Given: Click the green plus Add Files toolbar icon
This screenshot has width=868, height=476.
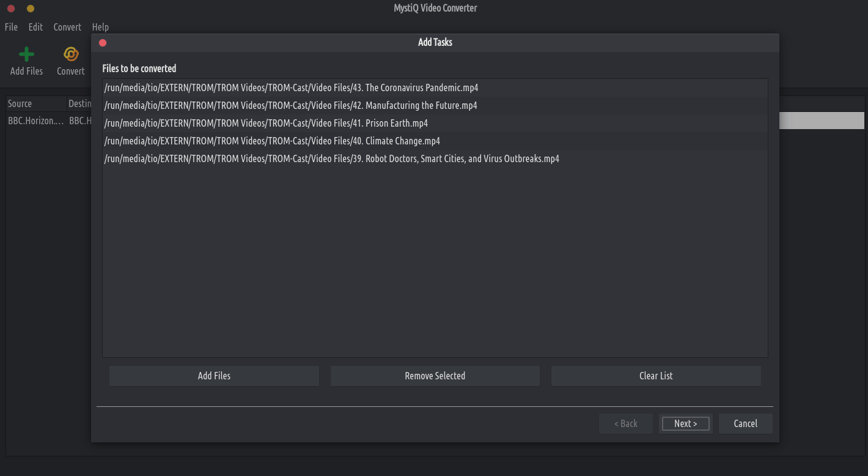Looking at the screenshot, I should click(26, 54).
